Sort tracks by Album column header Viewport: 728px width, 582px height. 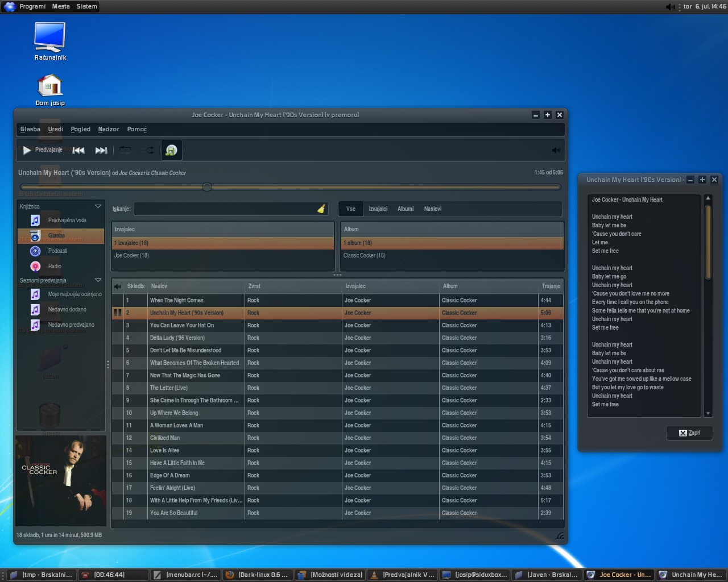coord(489,286)
